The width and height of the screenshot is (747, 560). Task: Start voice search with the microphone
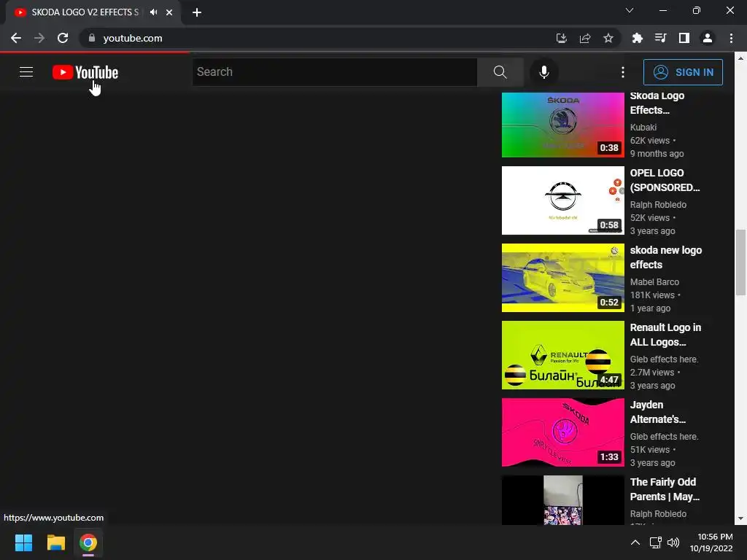543,72
